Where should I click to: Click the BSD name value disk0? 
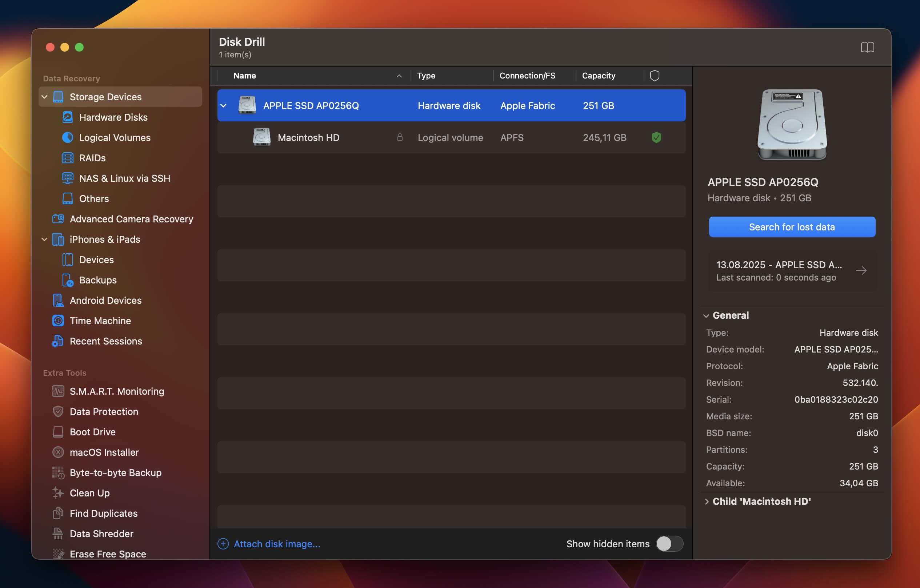pos(867,432)
